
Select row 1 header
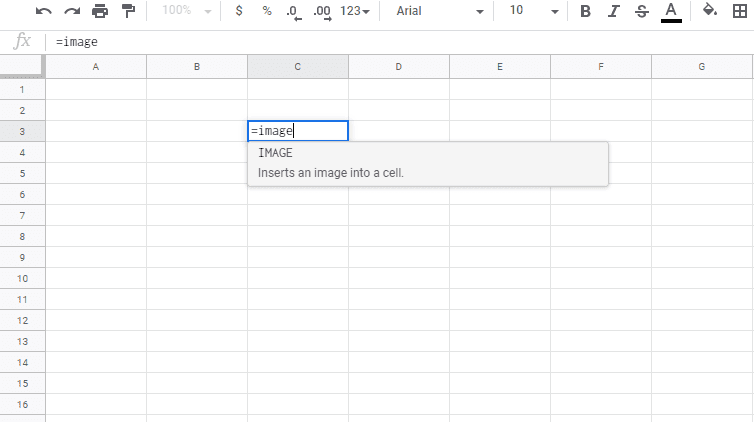pyautogui.click(x=22, y=89)
